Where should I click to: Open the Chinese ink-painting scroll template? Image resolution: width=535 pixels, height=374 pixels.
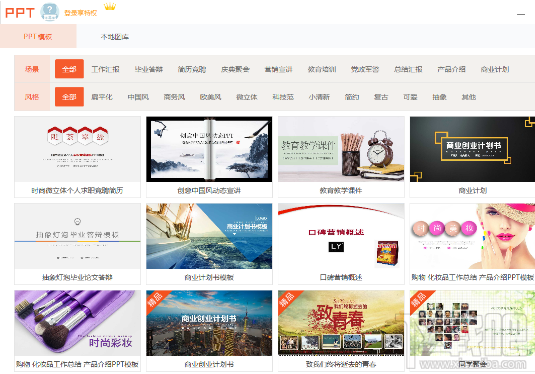(209, 149)
